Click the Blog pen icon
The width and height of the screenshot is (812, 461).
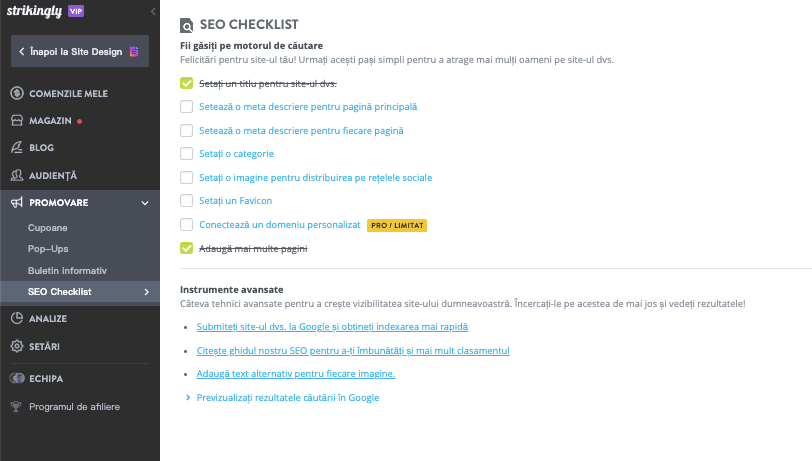point(17,147)
